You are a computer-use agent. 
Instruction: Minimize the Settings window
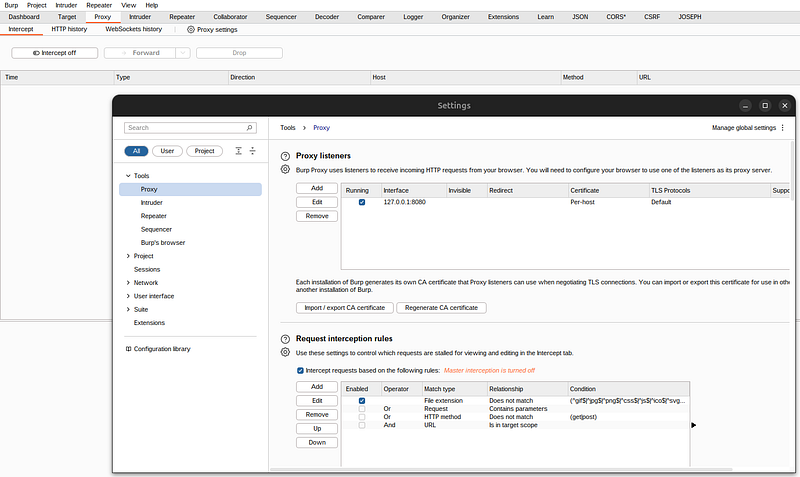[x=745, y=106]
